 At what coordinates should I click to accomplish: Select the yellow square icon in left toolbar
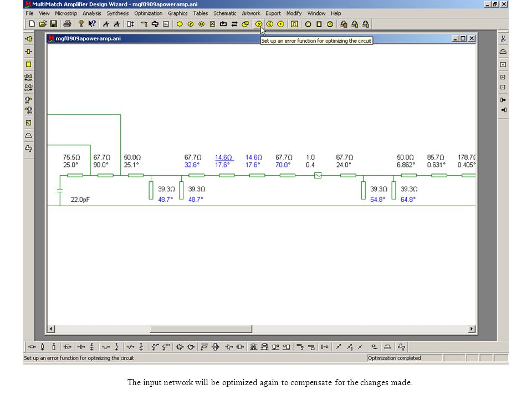coord(28,64)
